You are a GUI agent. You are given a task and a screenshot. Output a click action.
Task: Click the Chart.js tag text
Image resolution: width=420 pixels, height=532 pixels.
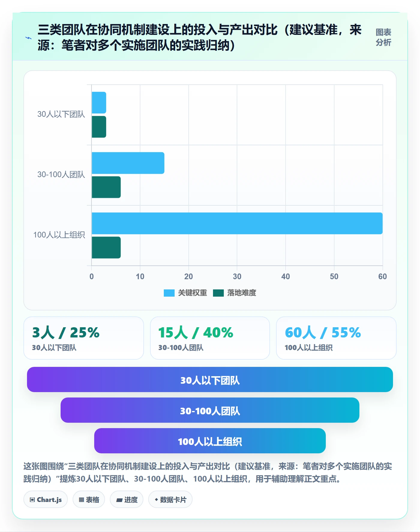[49, 500]
